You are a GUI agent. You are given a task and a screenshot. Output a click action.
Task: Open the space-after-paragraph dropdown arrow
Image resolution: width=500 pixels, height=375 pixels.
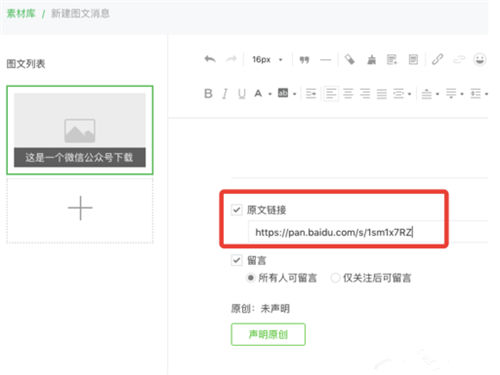point(462,94)
